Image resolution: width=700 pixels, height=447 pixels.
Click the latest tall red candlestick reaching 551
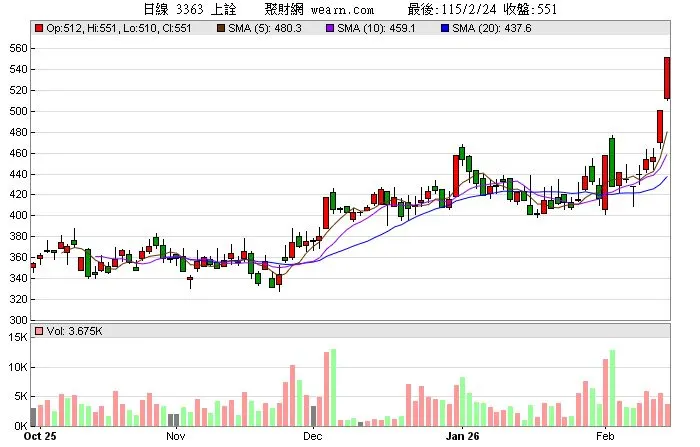pyautogui.click(x=667, y=78)
